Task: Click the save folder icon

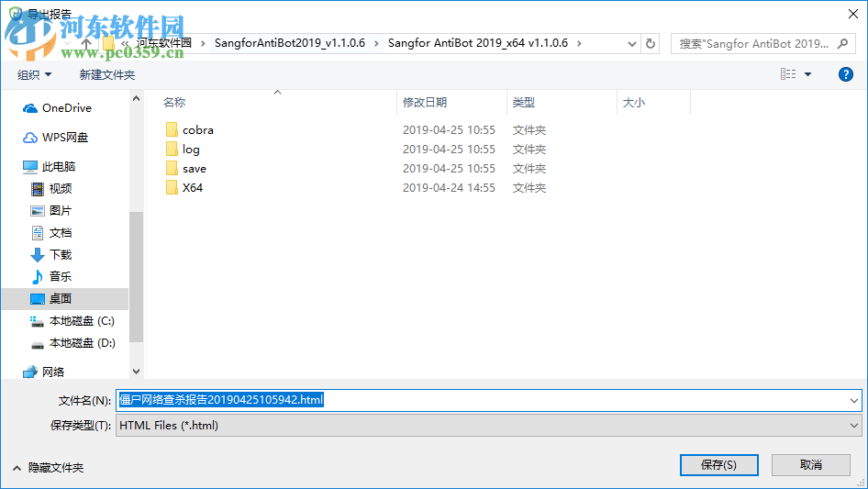Action: [x=172, y=169]
